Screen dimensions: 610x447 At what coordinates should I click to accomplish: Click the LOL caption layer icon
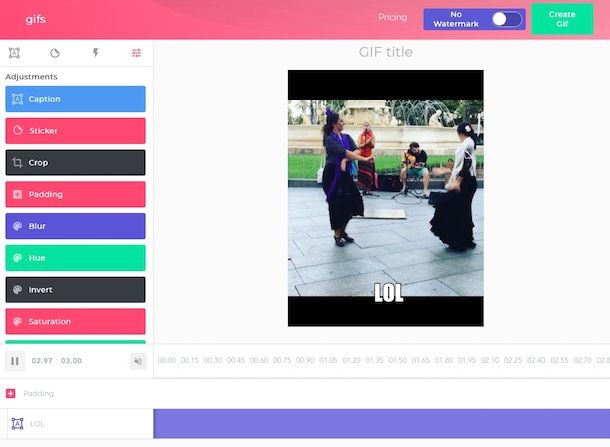tap(17, 423)
